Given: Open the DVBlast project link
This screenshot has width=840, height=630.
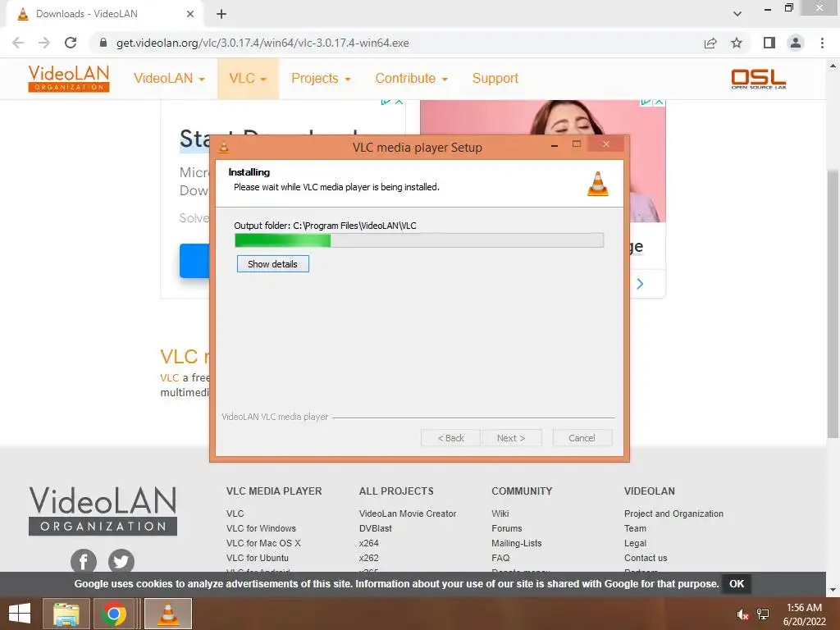Looking at the screenshot, I should point(376,528).
